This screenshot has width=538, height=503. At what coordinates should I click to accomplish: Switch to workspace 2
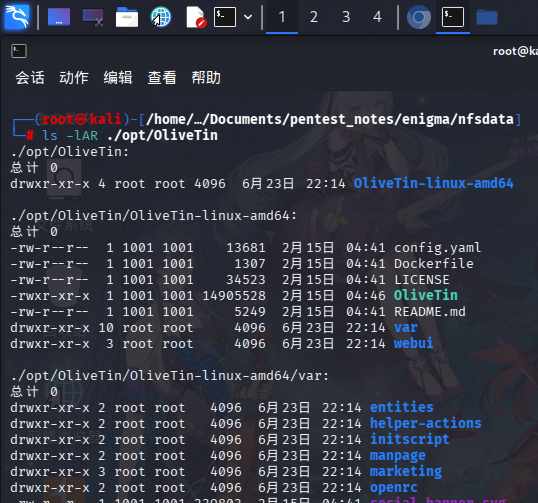[x=314, y=17]
